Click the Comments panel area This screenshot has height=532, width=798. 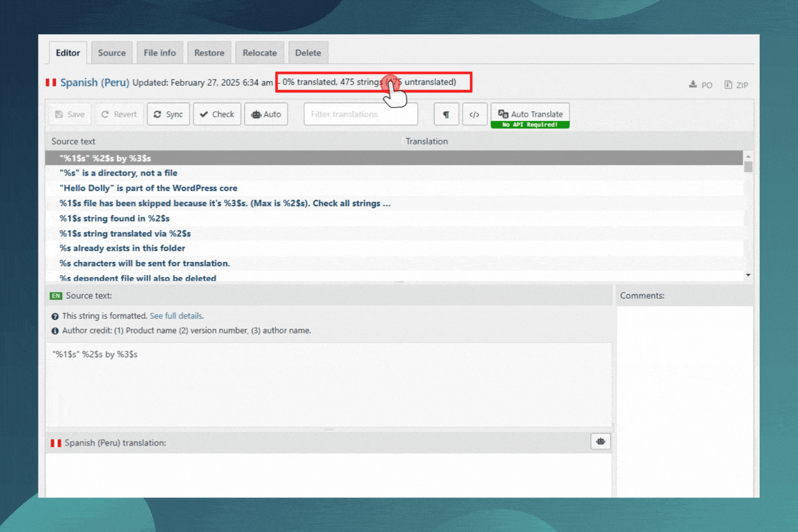(x=685, y=402)
